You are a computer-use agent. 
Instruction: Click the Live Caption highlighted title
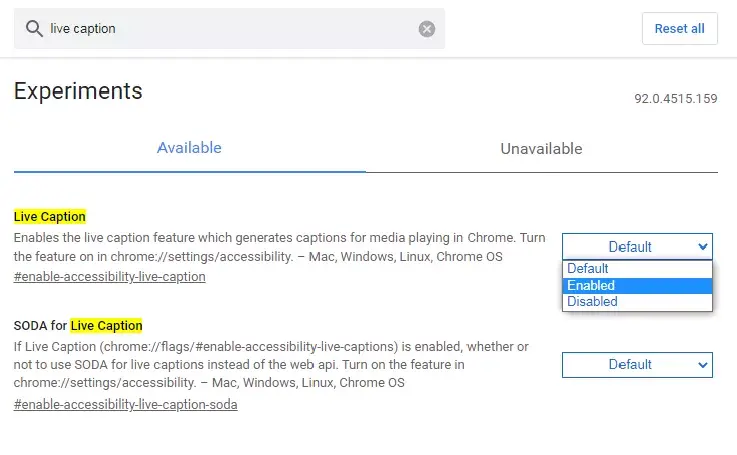[x=50, y=216]
